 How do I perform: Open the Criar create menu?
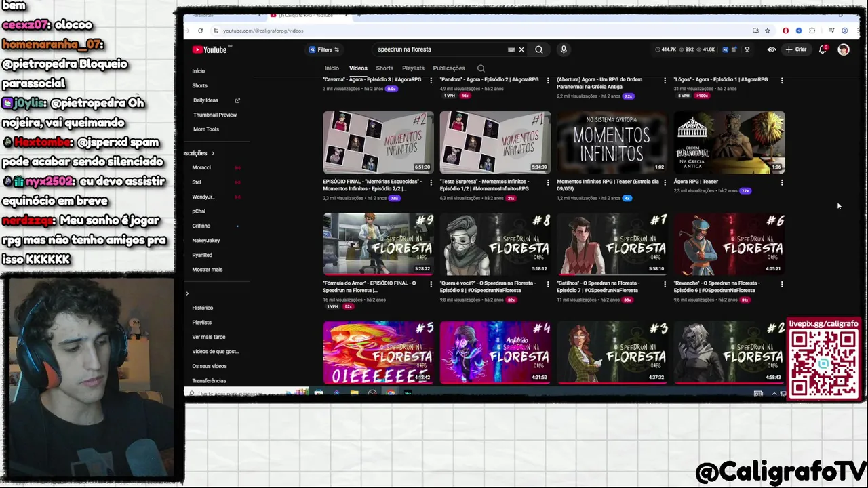(x=796, y=49)
